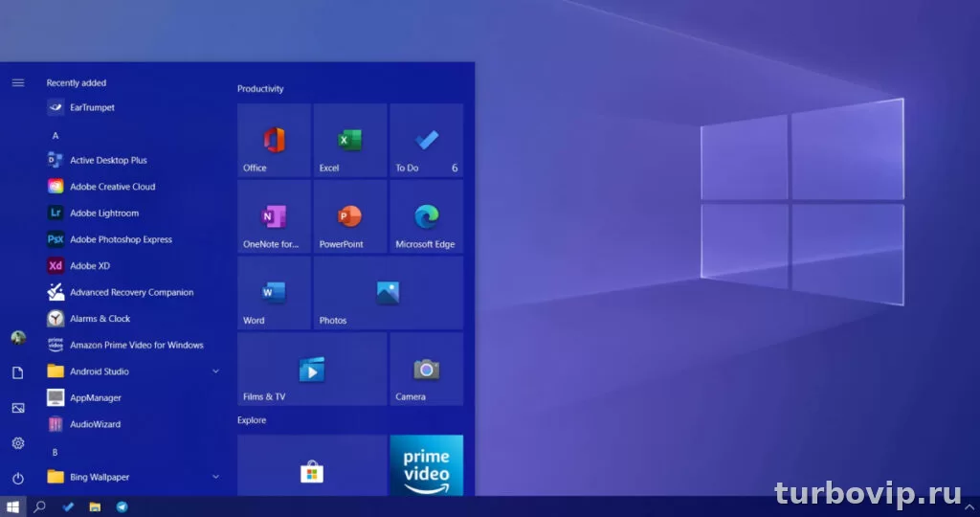The width and height of the screenshot is (980, 517).
Task: Open Settings gear in Start sidebar
Action: click(18, 443)
